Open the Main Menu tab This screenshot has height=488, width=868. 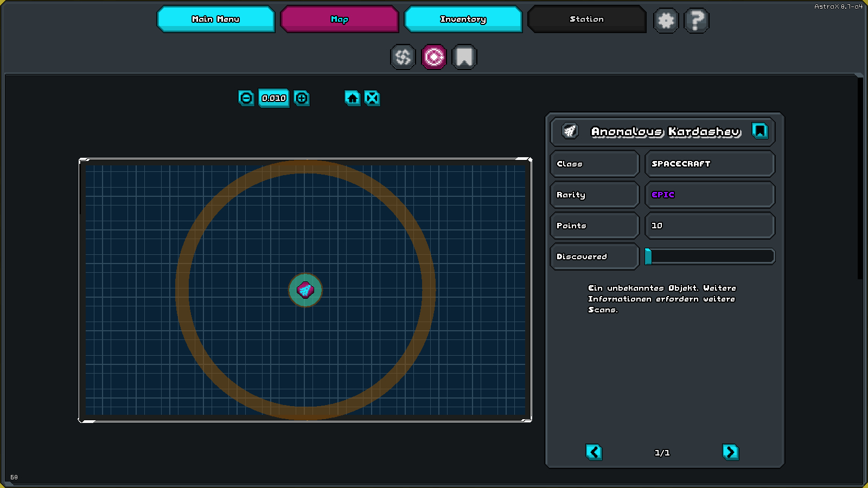[x=215, y=19]
